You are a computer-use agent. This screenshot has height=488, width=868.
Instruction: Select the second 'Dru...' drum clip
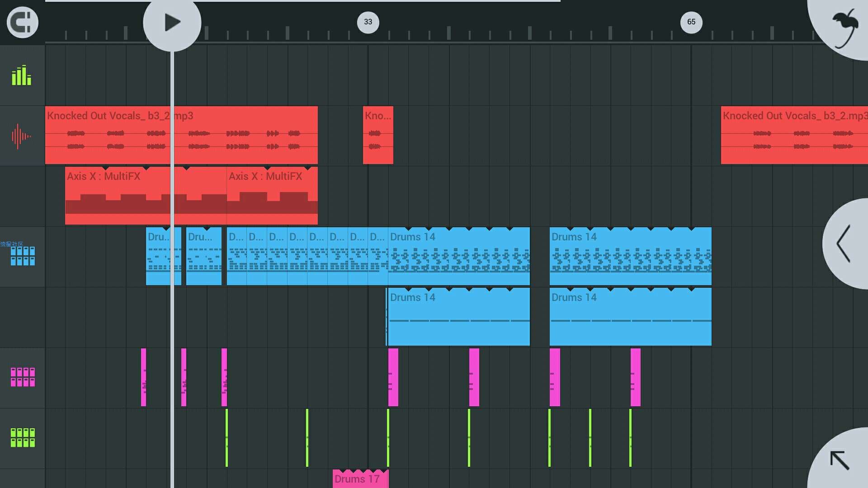(x=204, y=256)
